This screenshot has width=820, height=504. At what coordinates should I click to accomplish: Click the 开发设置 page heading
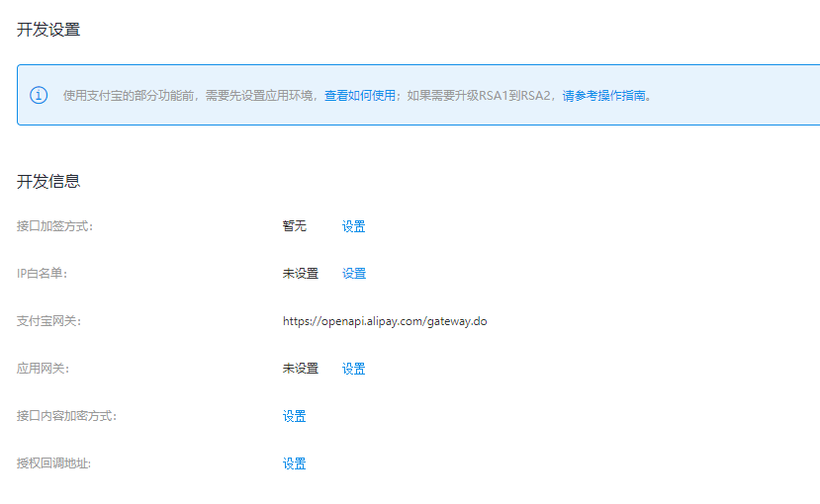(48, 30)
